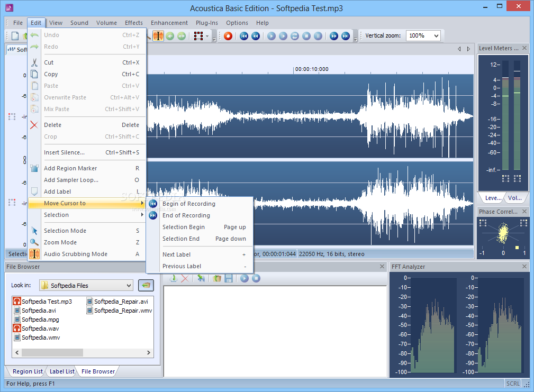Switch to the Vol... tab
The height and width of the screenshot is (392, 534).
click(514, 198)
